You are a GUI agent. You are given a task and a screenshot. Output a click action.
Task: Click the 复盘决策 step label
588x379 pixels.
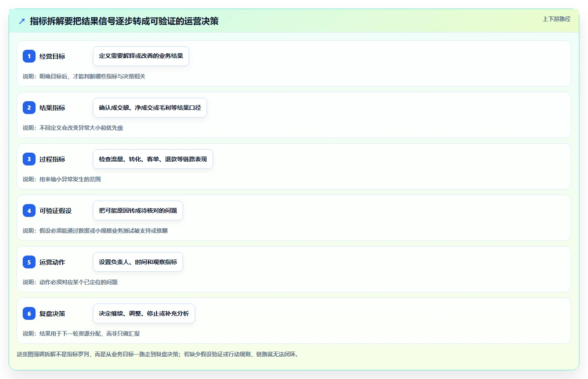pos(52,313)
